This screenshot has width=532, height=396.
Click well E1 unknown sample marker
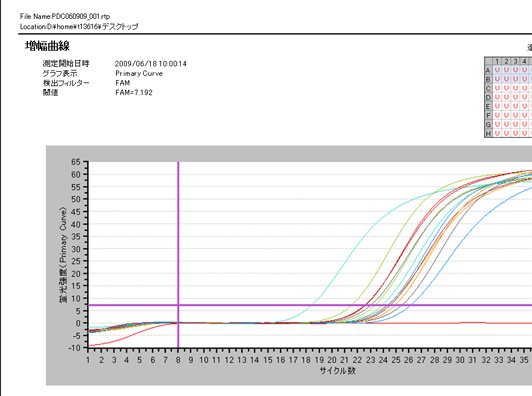pyautogui.click(x=497, y=107)
